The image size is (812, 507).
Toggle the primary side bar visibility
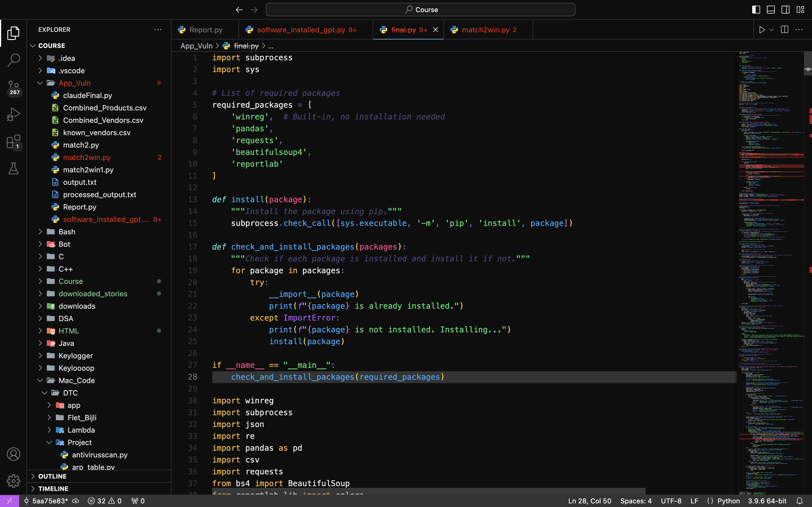click(756, 10)
